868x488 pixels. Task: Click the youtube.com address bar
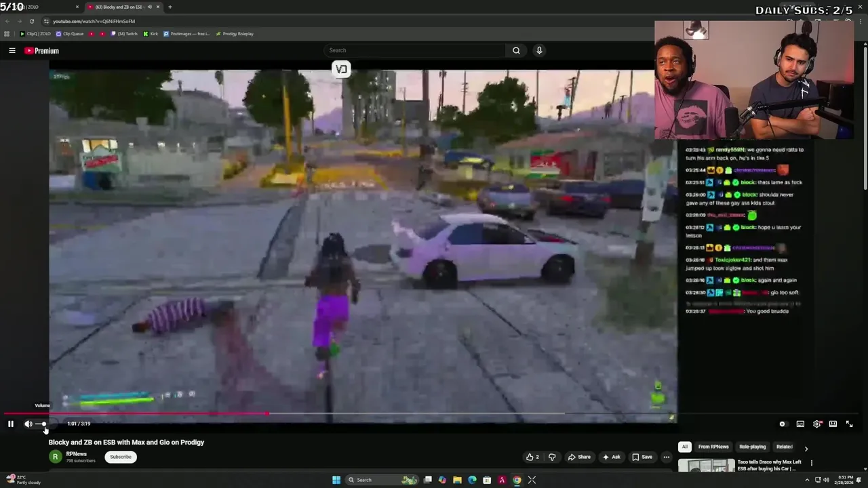tap(94, 21)
